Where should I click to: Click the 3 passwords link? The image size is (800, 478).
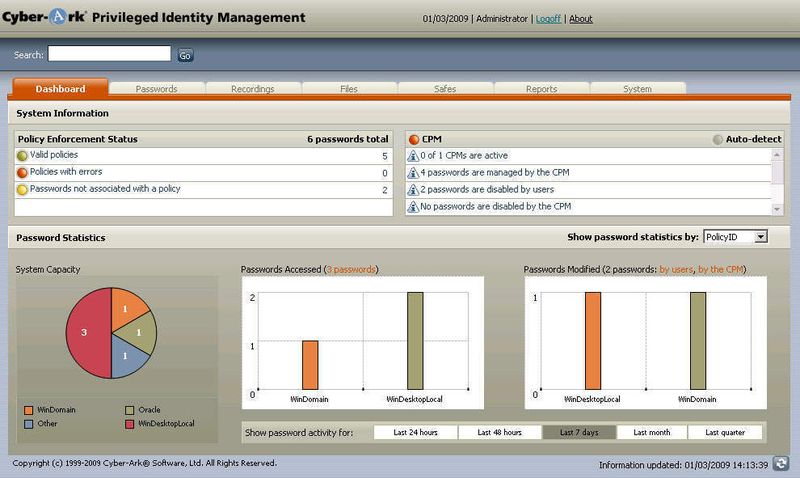(x=351, y=269)
